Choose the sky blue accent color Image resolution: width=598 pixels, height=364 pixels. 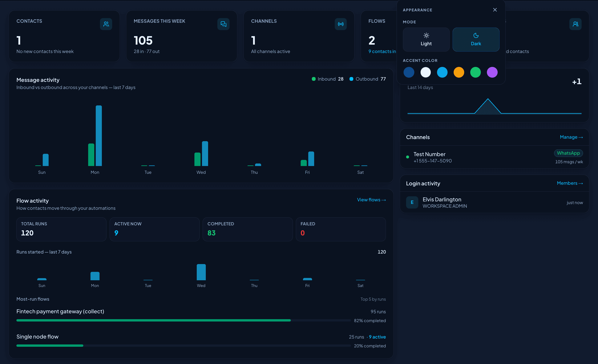click(442, 72)
